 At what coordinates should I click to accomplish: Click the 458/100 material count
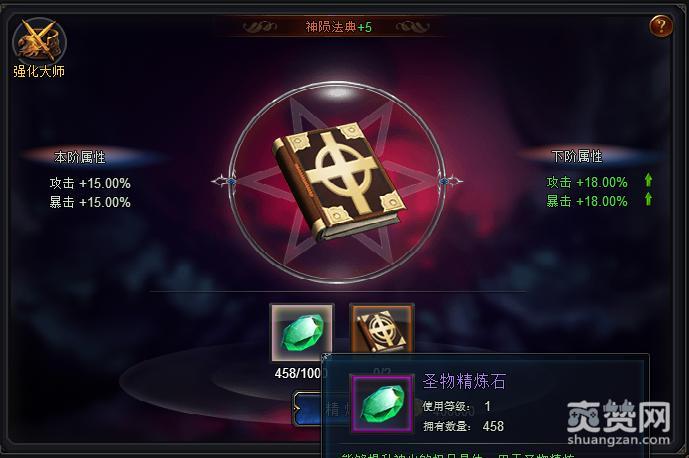pyautogui.click(x=299, y=373)
